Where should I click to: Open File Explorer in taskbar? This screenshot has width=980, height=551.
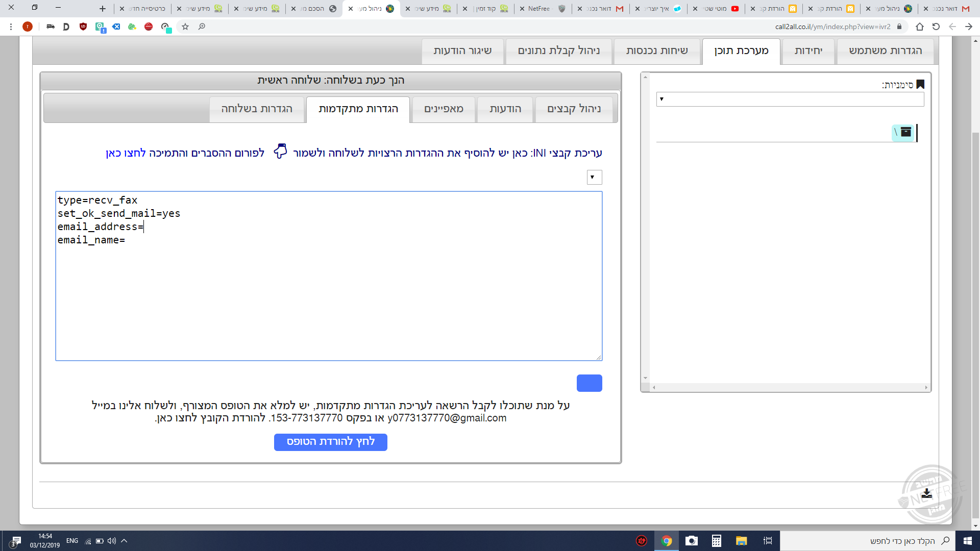[741, 541]
